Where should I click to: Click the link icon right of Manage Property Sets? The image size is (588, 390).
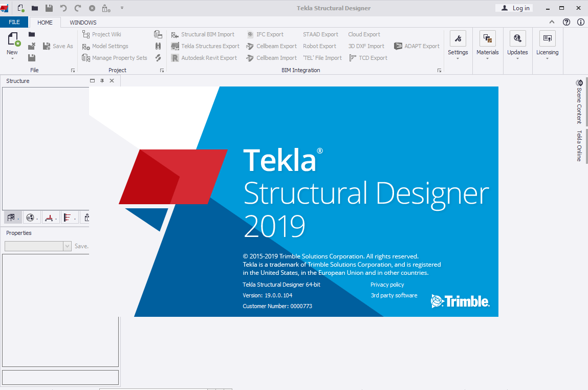click(158, 58)
